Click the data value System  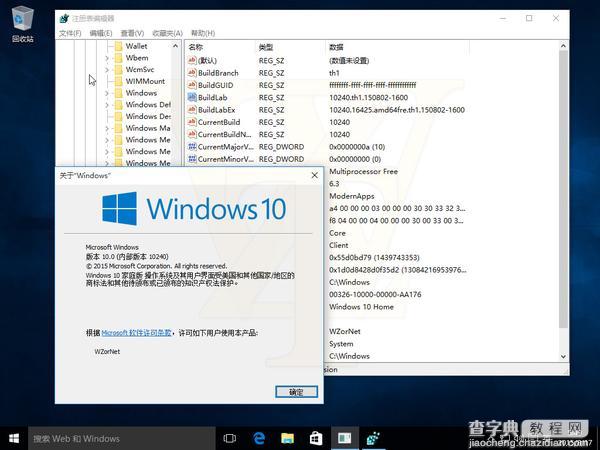pos(341,344)
